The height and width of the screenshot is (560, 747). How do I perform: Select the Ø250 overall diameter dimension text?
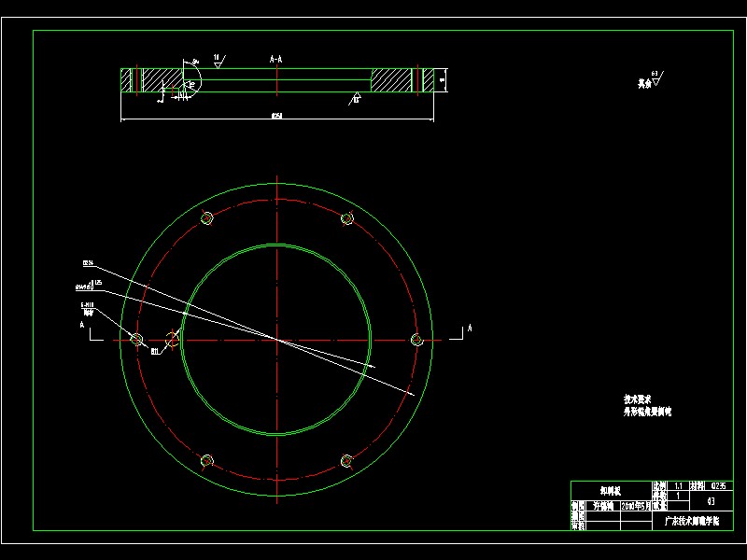pos(276,115)
